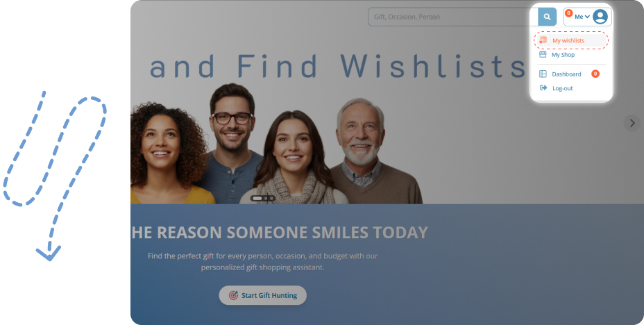This screenshot has width=644, height=325.
Task: Click the Dashboard layout grid icon
Action: pos(543,74)
